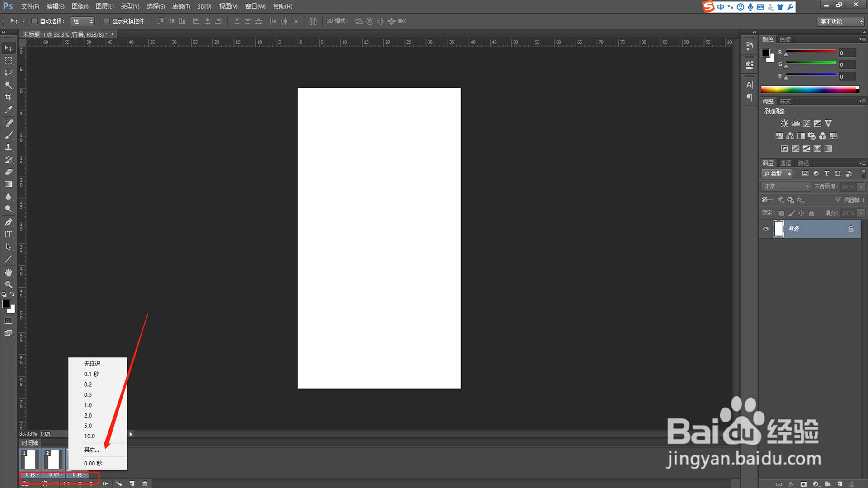This screenshot has width=868, height=488.
Task: Enable the 自动选择 checkbox
Action: click(34, 21)
